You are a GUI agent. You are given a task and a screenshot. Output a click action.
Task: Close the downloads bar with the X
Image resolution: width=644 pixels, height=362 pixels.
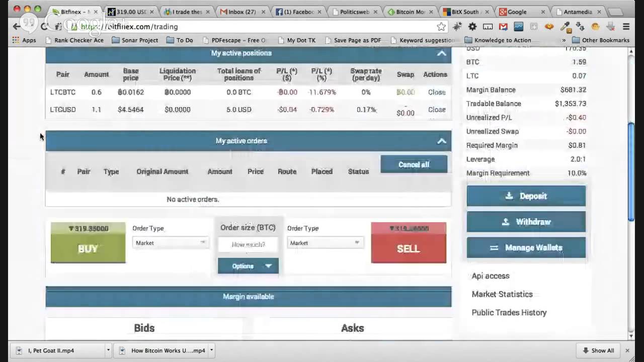tap(627, 350)
